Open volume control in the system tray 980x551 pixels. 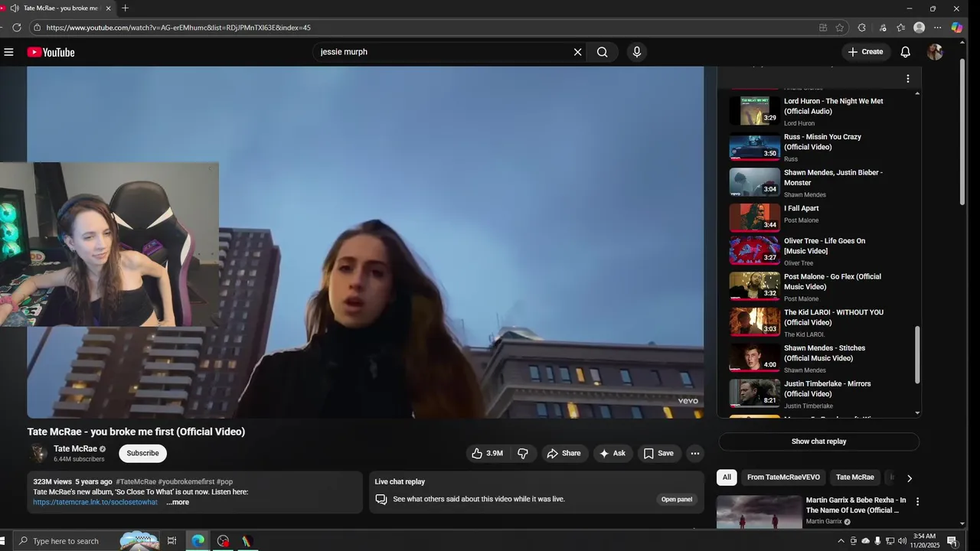pyautogui.click(x=902, y=541)
